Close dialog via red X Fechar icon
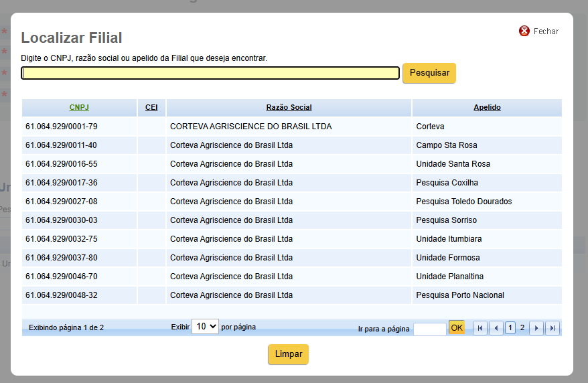 tap(524, 31)
